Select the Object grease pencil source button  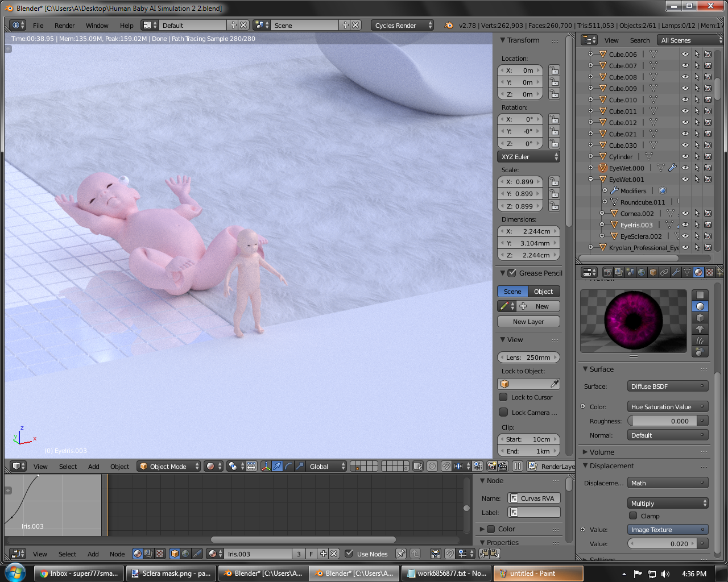tap(544, 292)
